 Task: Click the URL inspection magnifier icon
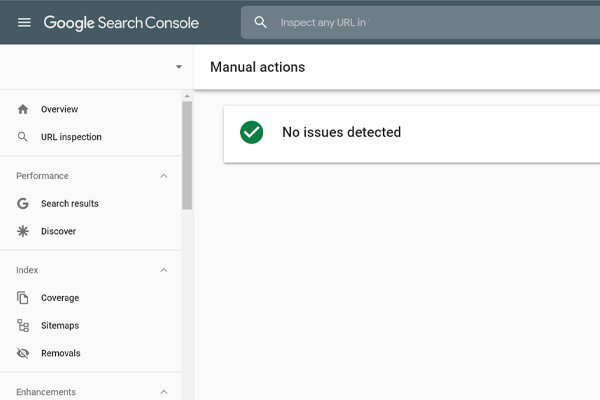[x=23, y=137]
